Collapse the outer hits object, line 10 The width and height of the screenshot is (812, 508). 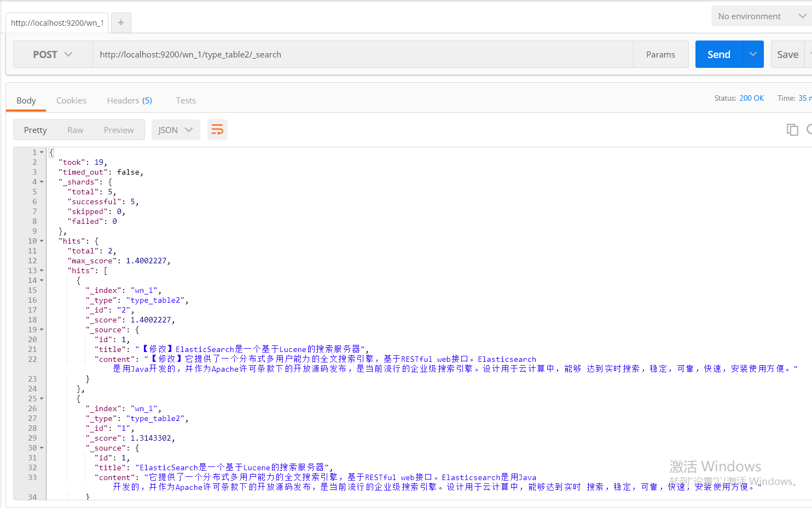click(42, 241)
